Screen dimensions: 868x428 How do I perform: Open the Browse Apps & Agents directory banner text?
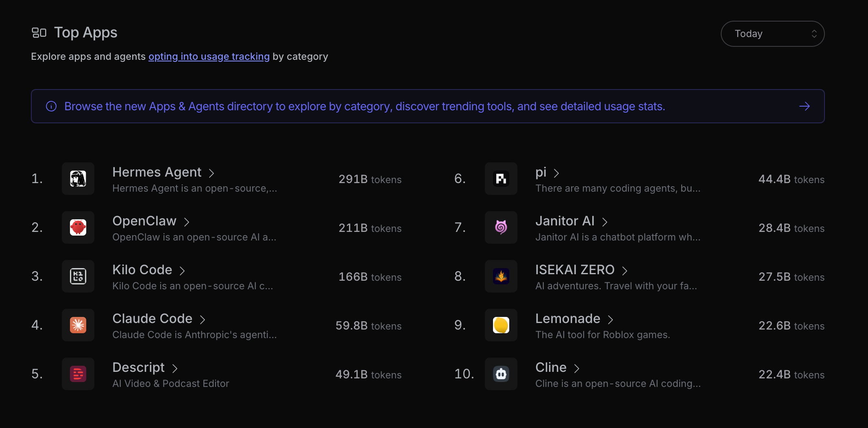click(x=364, y=106)
